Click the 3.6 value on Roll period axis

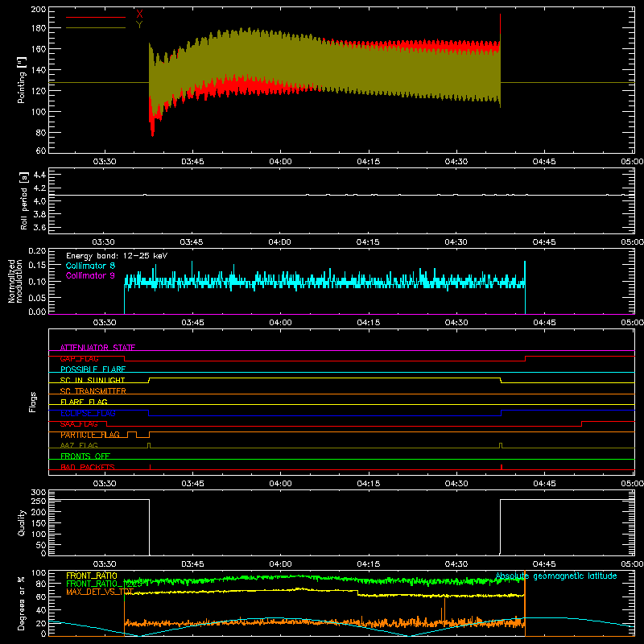click(39, 227)
